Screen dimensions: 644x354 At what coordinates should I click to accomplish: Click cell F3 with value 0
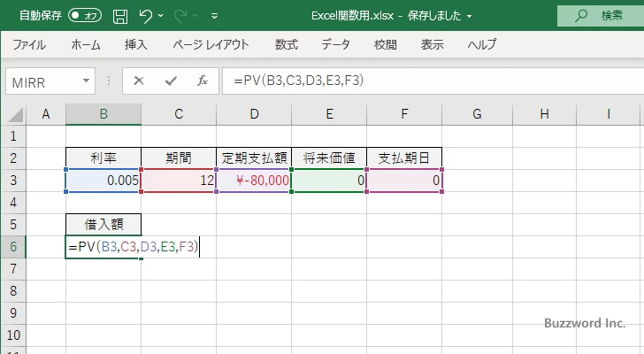click(404, 181)
